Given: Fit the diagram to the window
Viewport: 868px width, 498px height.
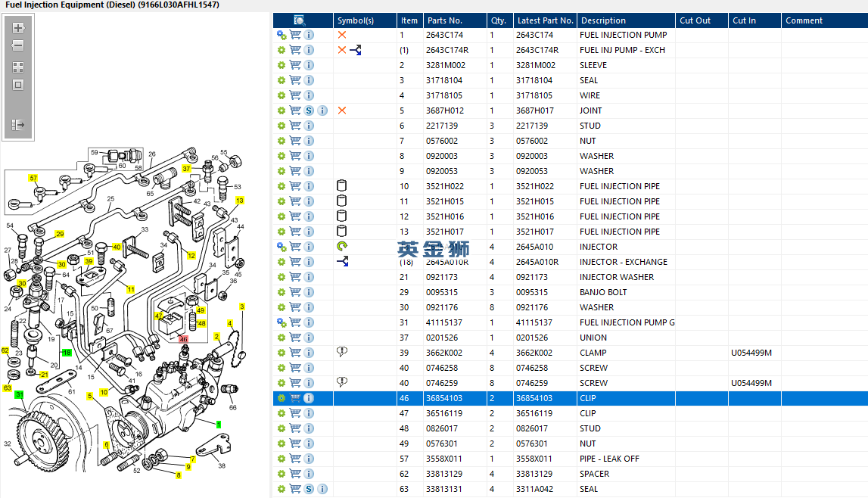Looking at the screenshot, I should pos(18,85).
